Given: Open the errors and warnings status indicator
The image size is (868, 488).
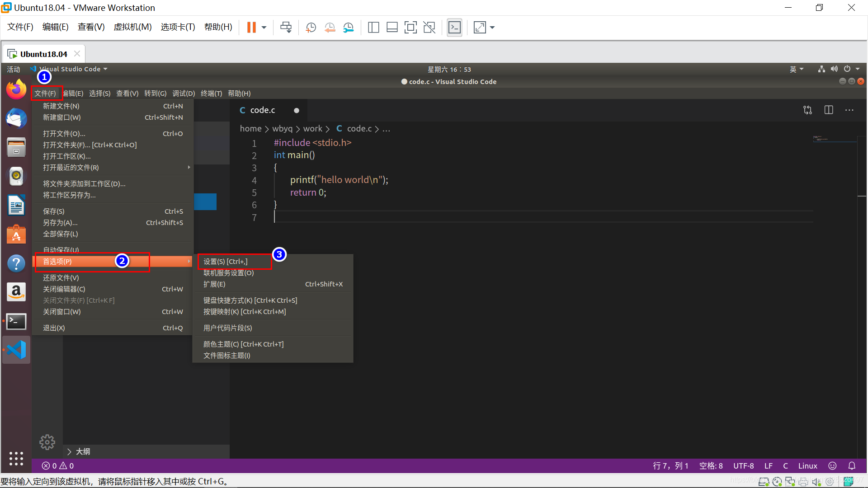Looking at the screenshot, I should pos(58,466).
